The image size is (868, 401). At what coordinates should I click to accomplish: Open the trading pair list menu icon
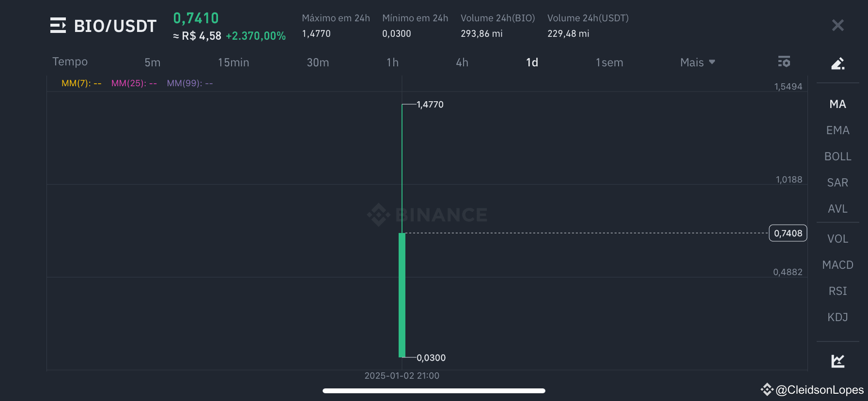coord(58,25)
